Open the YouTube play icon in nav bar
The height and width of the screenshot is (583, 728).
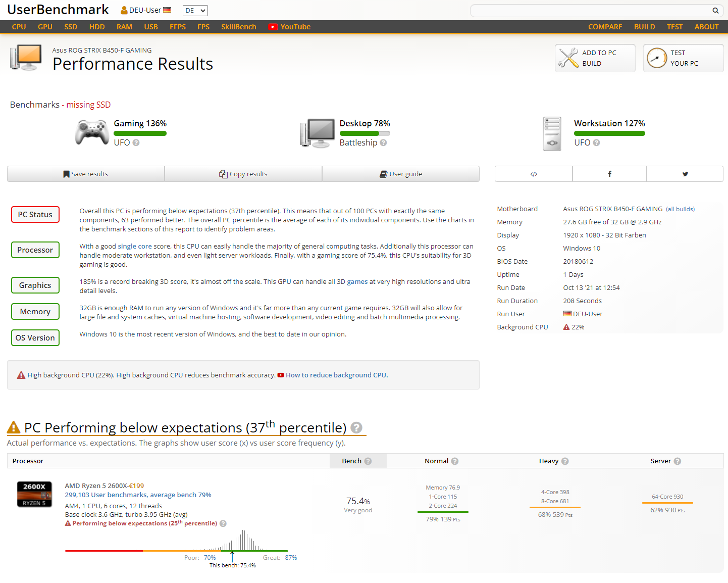273,27
